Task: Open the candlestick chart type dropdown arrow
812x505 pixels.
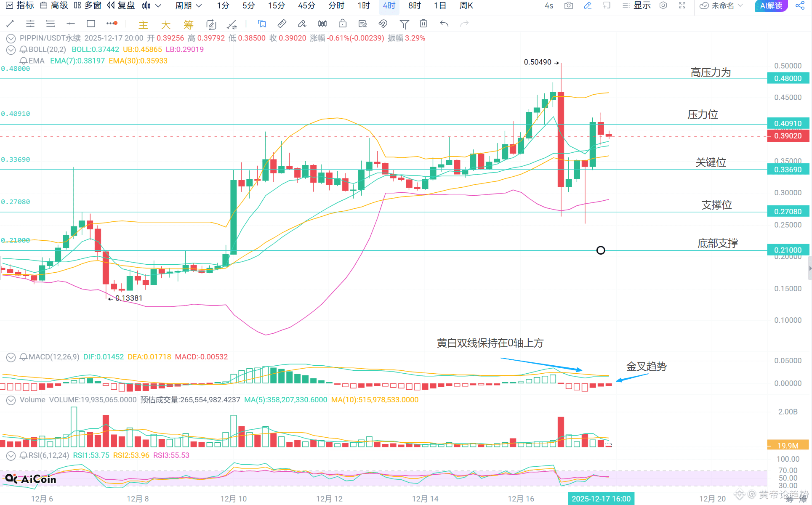Action: click(158, 6)
